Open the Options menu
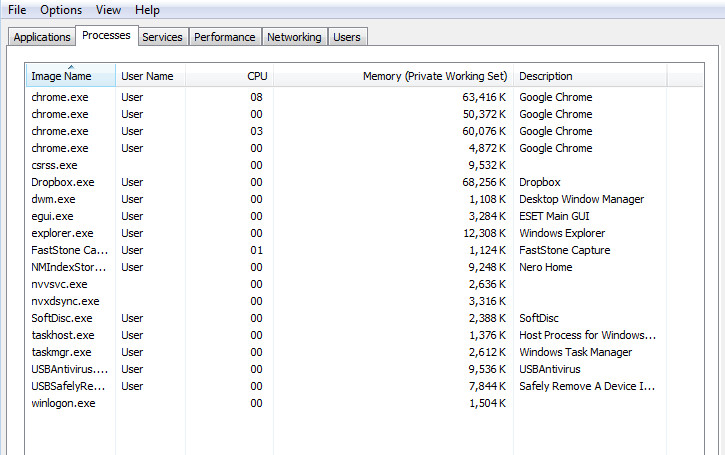The width and height of the screenshot is (725, 455). pyautogui.click(x=61, y=10)
